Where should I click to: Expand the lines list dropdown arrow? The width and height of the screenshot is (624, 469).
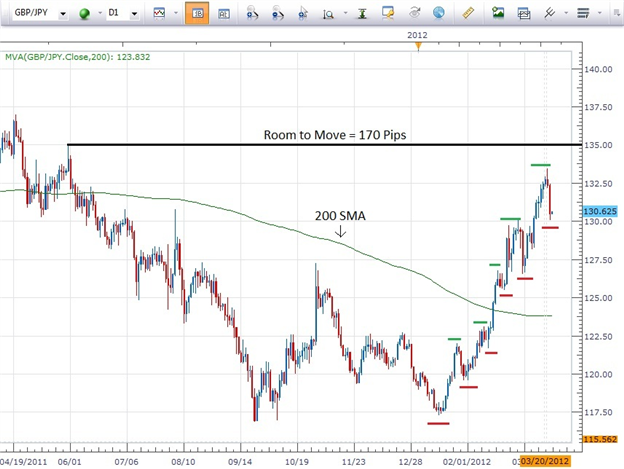(599, 13)
